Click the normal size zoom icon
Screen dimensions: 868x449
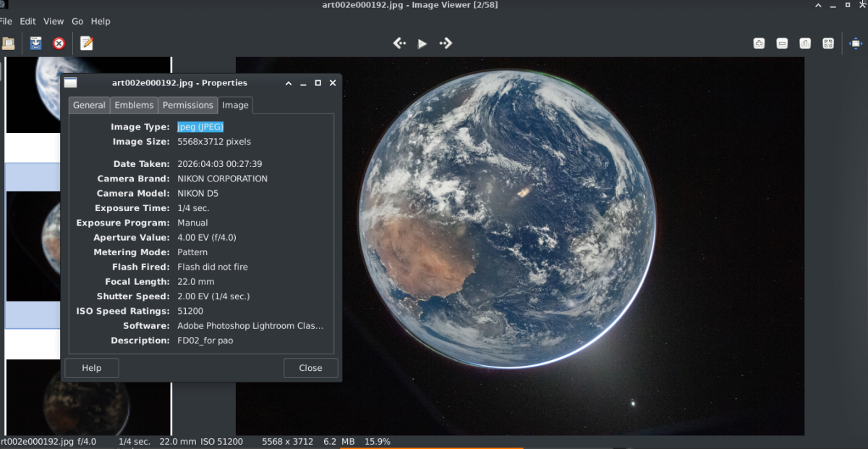coord(805,43)
